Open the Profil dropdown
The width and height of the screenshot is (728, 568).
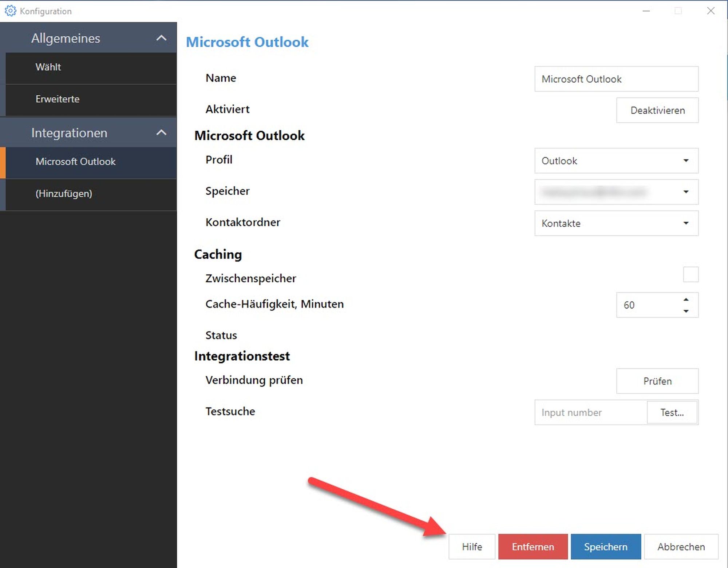616,160
